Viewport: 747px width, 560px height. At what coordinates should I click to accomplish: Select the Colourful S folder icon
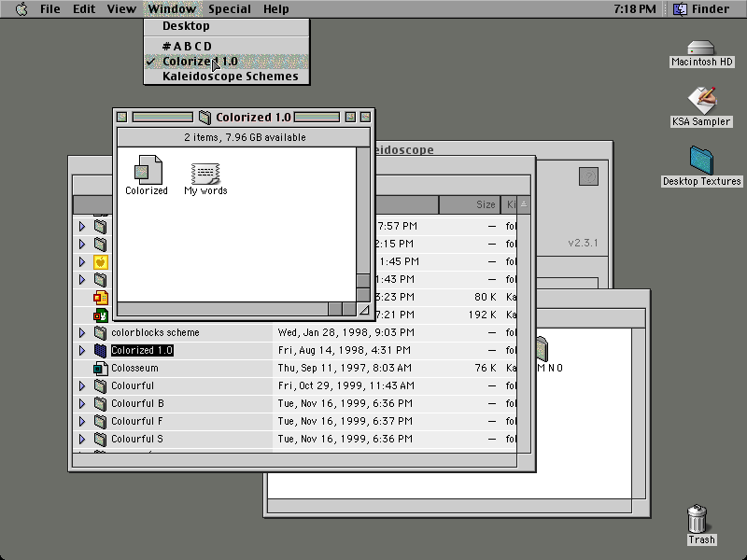click(100, 439)
